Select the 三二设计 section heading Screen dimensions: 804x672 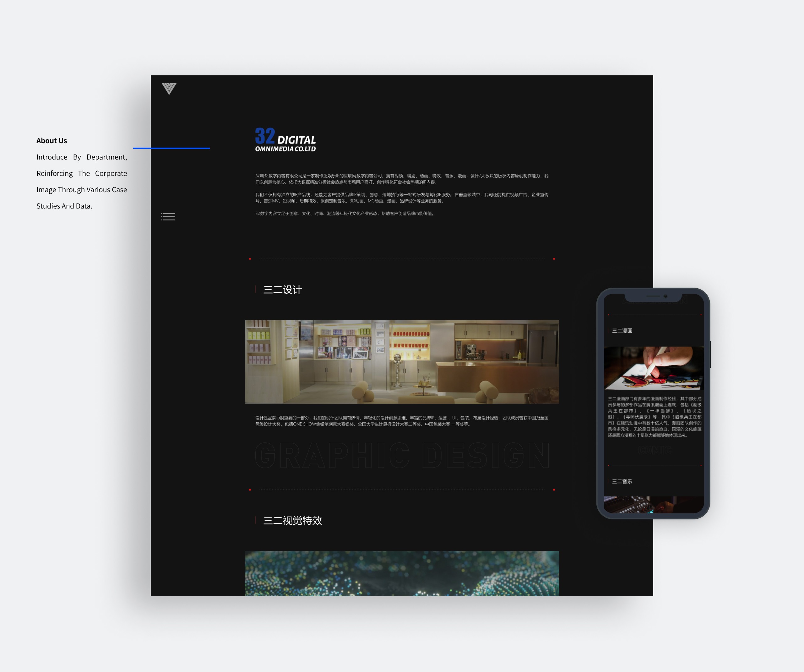click(283, 290)
